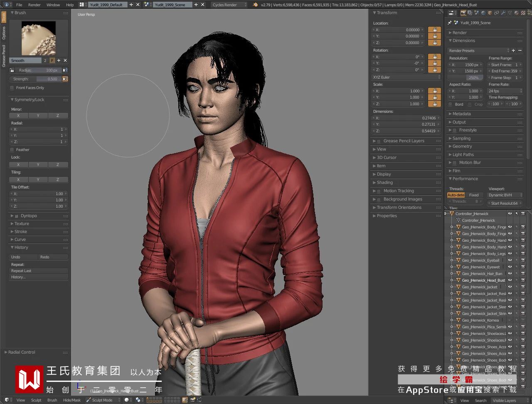Open the File menu
Image resolution: width=532 pixels, height=404 pixels.
(19, 5)
